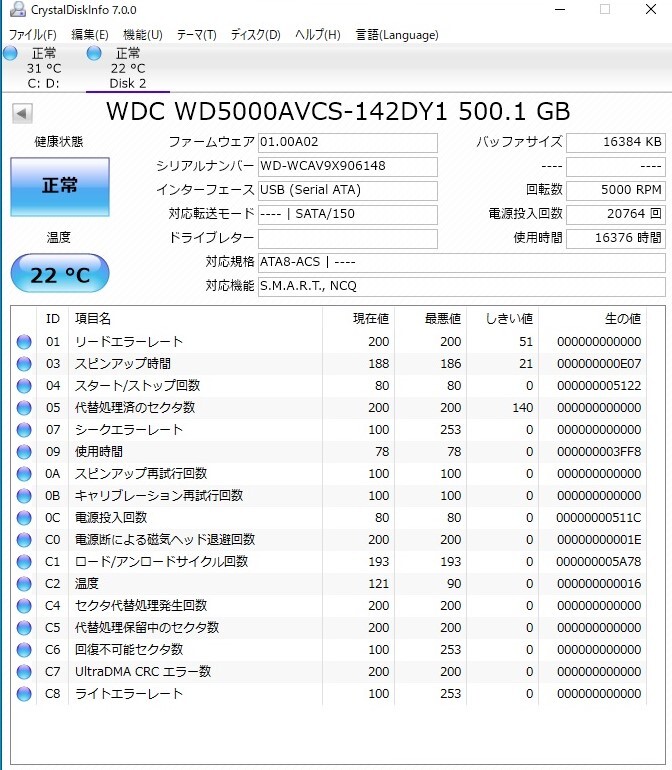Click the rotation rate field 5000 RPM
672x770 pixels.
(x=616, y=191)
